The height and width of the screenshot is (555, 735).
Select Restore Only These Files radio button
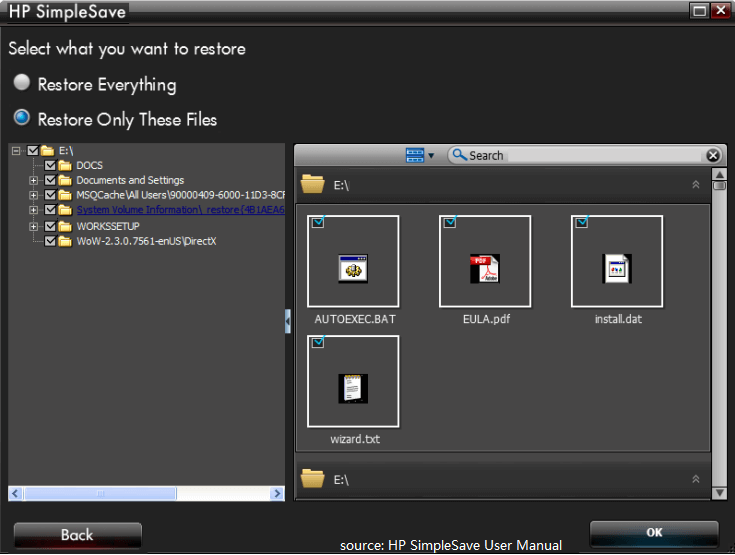click(22, 118)
